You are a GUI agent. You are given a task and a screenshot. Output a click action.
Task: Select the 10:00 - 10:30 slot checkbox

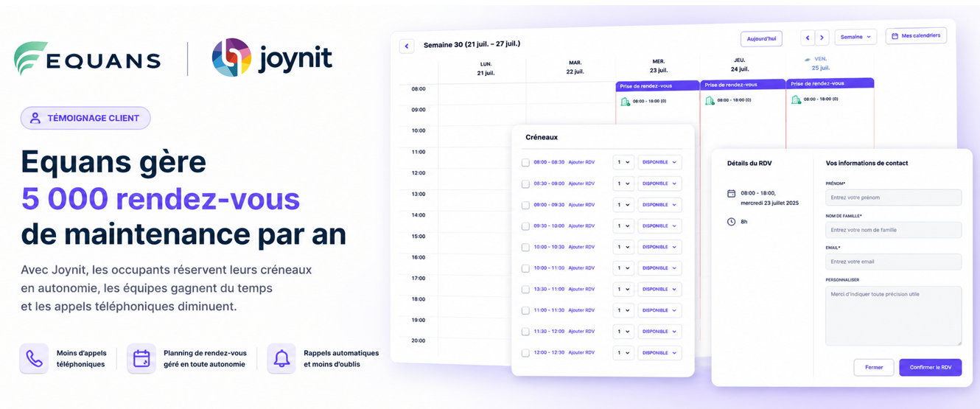click(x=525, y=248)
